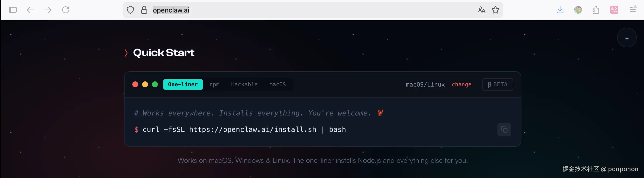The height and width of the screenshot is (178, 644).
Task: Open the browser downloads panel
Action: 560,10
